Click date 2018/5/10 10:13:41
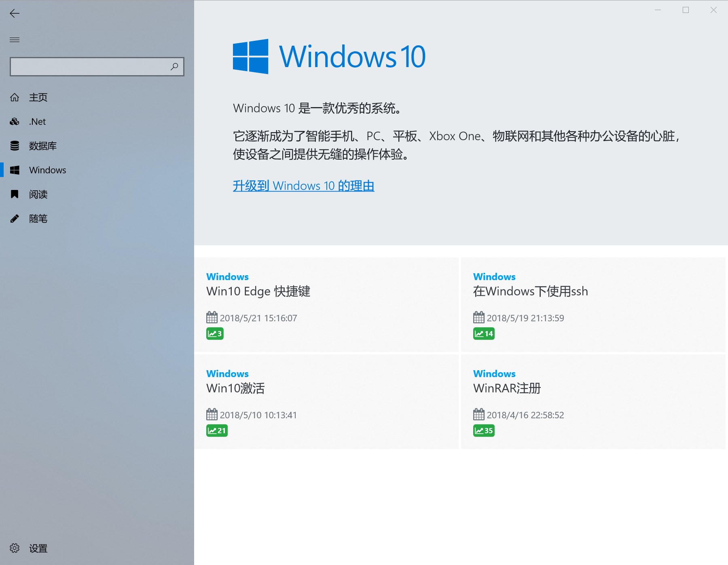 pyautogui.click(x=258, y=415)
